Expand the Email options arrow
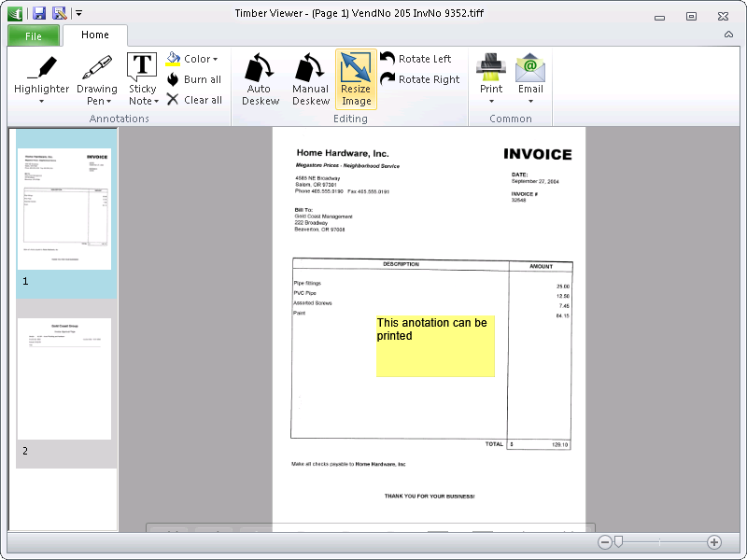 pos(530,101)
